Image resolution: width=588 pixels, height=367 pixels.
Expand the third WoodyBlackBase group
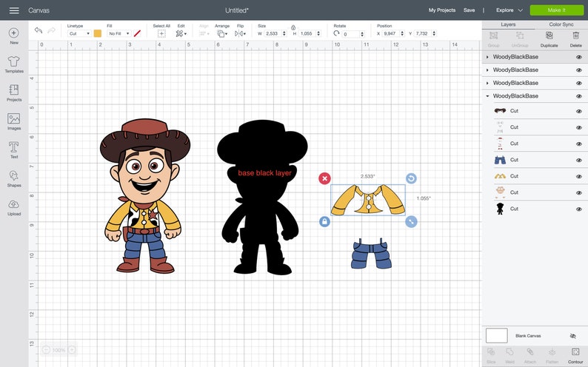click(487, 83)
